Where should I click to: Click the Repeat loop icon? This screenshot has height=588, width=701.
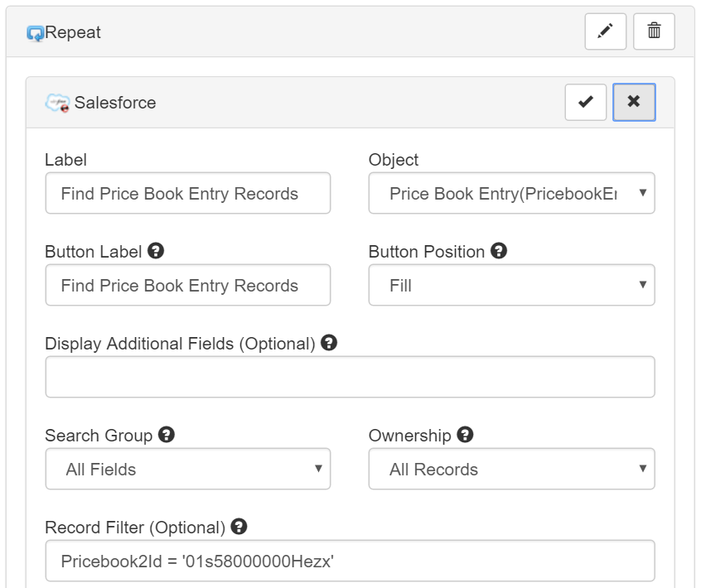click(36, 33)
